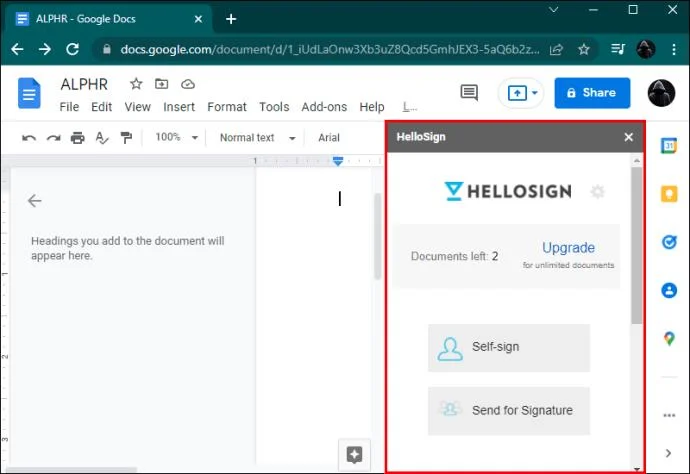Open Google Tasks side panel
The width and height of the screenshot is (690, 474).
click(669, 242)
